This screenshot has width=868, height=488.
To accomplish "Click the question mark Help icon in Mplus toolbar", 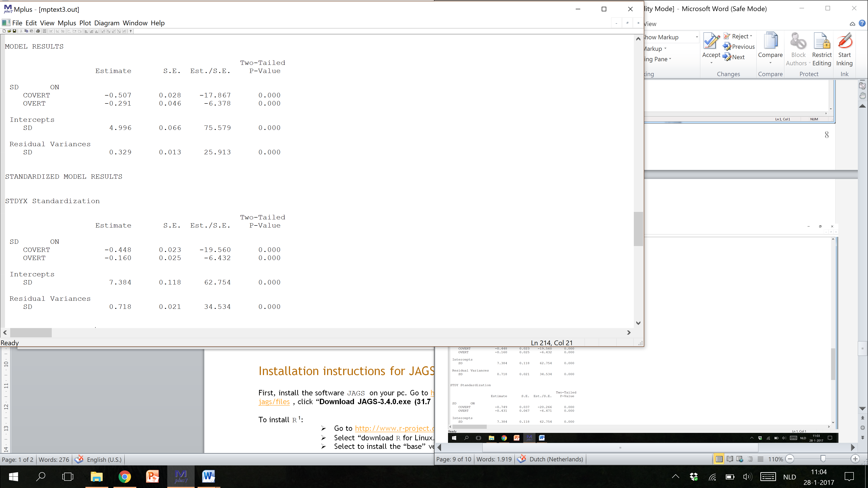I will (131, 31).
